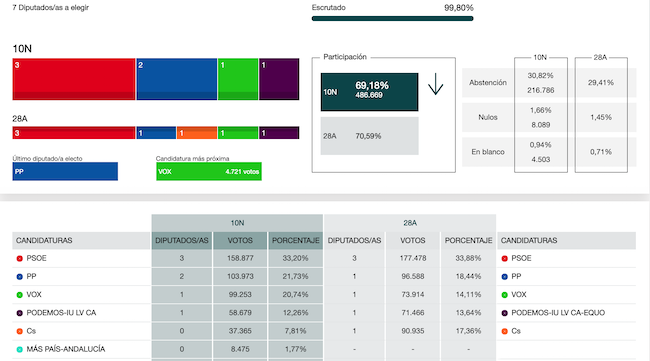Click the red PSOE 3-seat bar in 10N chart
The image size is (650, 361).
coord(74,79)
